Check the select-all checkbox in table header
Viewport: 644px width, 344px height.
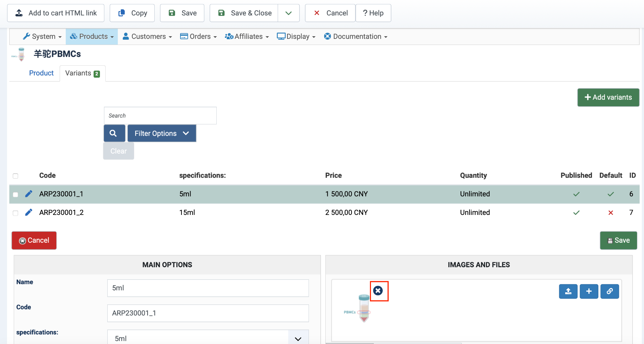coord(15,176)
